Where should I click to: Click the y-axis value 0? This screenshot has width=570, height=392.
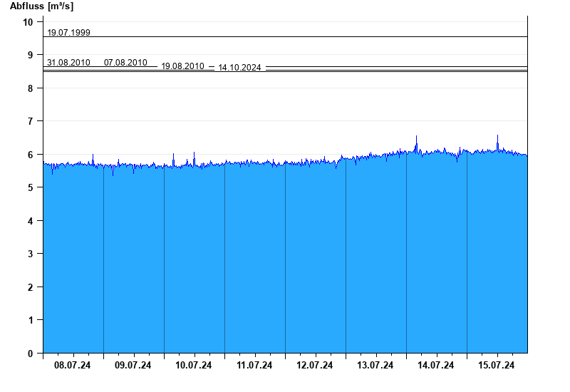point(30,354)
